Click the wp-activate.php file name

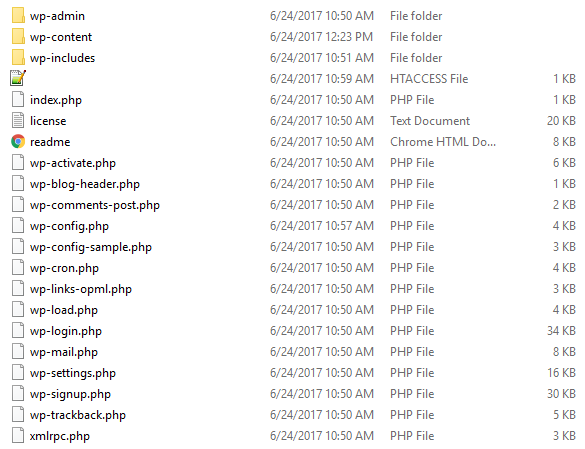pyautogui.click(x=73, y=163)
